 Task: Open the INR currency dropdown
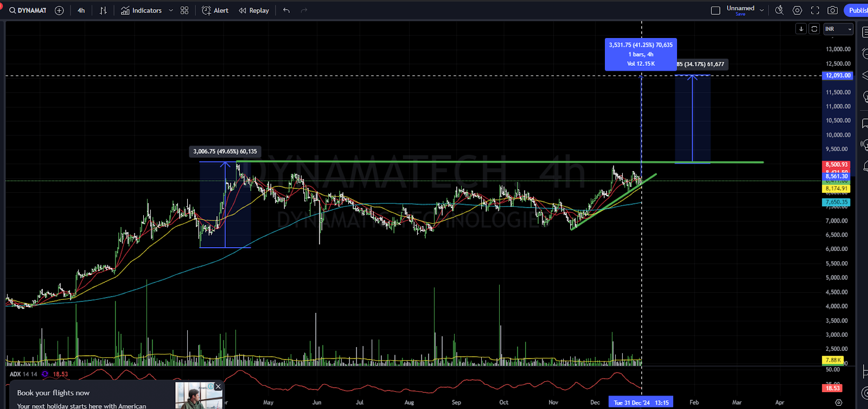[x=838, y=29]
